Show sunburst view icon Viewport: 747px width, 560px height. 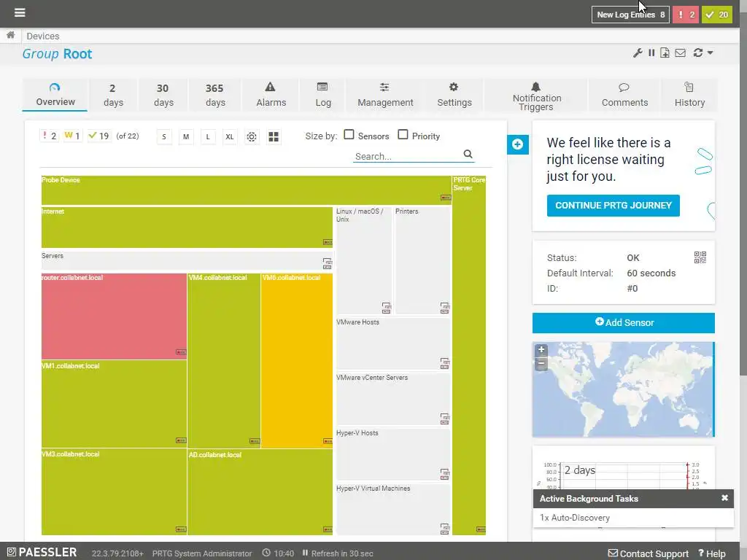click(252, 137)
